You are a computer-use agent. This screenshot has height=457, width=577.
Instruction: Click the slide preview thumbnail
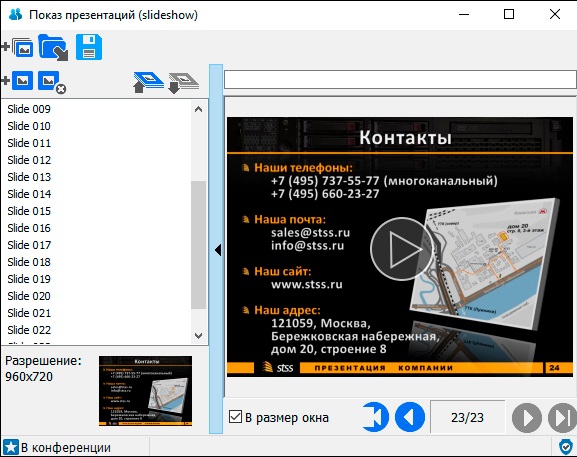click(145, 391)
